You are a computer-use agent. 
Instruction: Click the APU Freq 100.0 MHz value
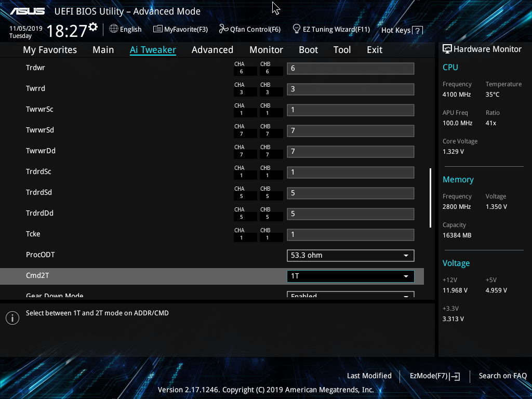[x=457, y=123]
